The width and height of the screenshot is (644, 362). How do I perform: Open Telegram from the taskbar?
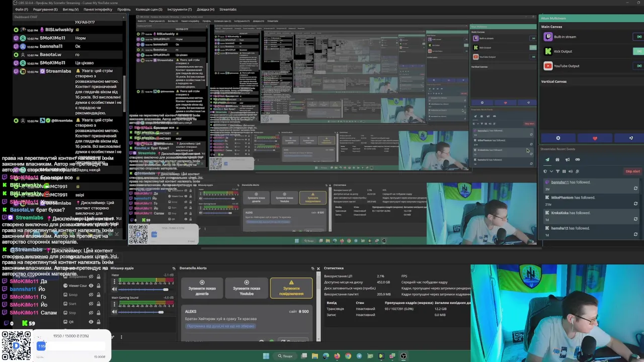359,356
